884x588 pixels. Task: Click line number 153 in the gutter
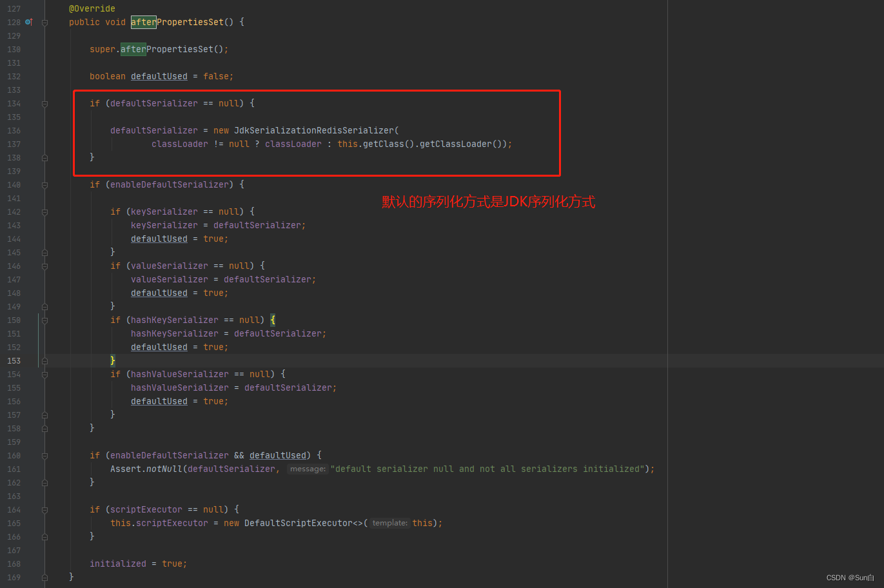pos(14,361)
